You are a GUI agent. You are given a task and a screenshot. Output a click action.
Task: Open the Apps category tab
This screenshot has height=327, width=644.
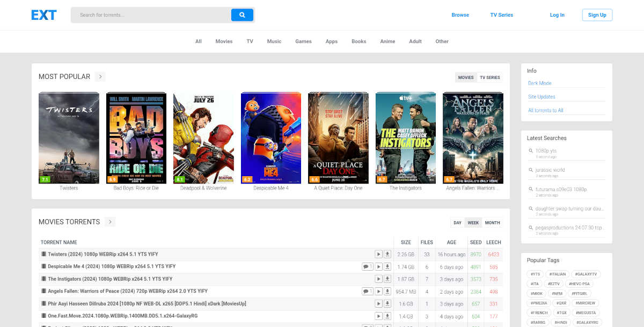coord(332,41)
